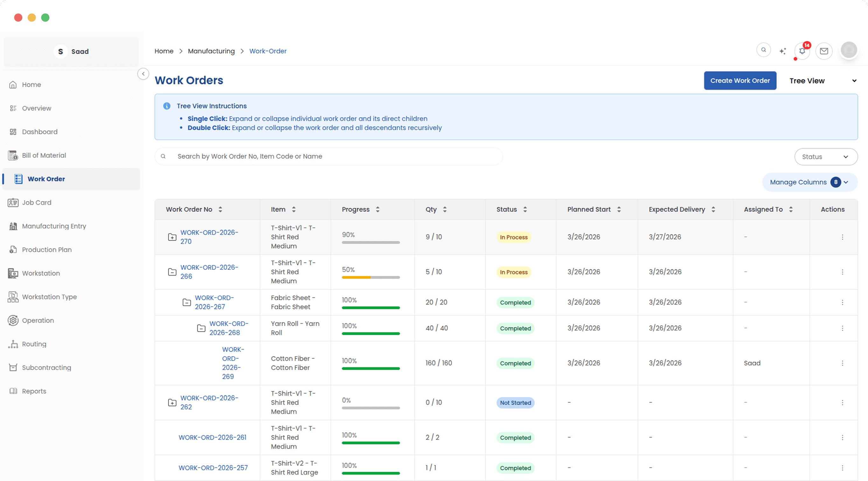Open the user avatar in top right
This screenshot has width=868, height=481.
849,51
